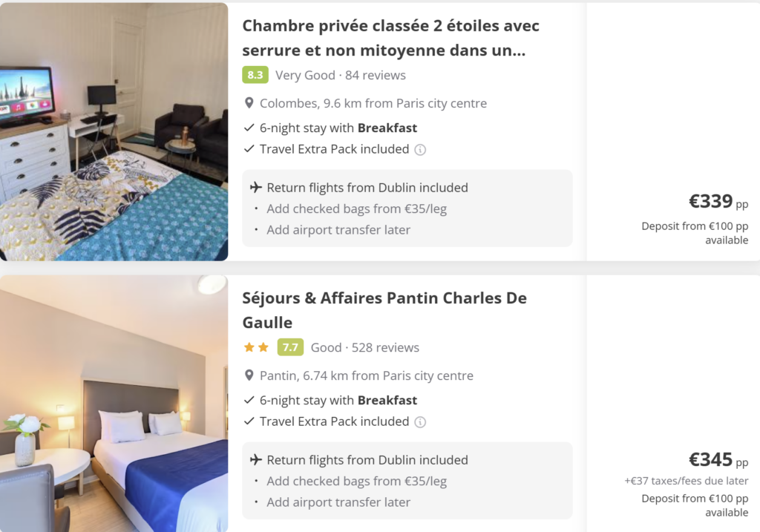Screen dimensions: 760x532
Task: Click the location pin icon near Pantin
Action: [x=249, y=375]
